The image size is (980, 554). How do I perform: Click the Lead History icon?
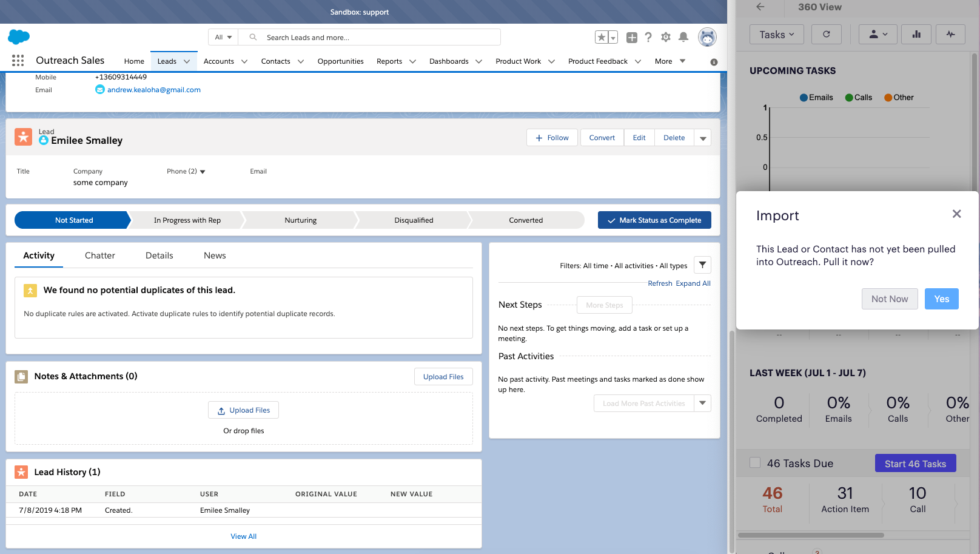[x=21, y=472]
